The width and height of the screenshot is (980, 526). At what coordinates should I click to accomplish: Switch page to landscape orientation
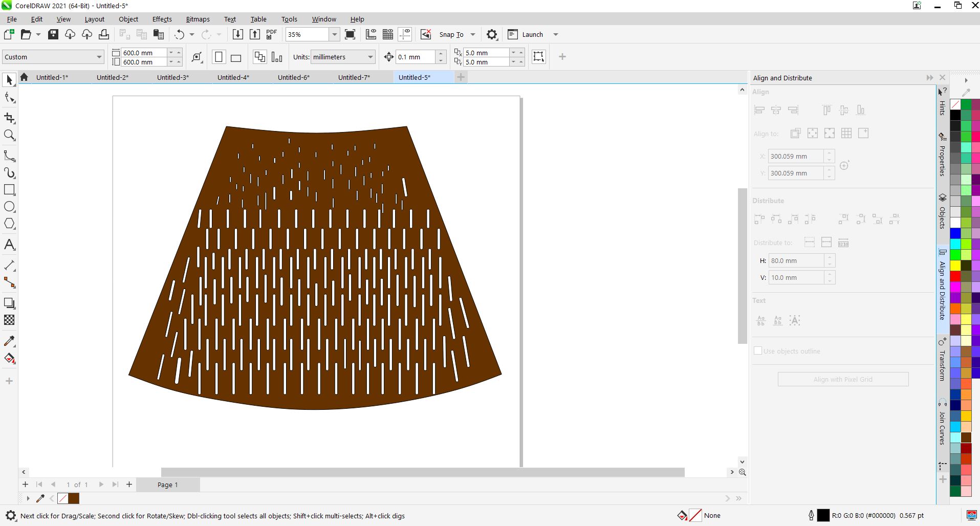(236, 57)
